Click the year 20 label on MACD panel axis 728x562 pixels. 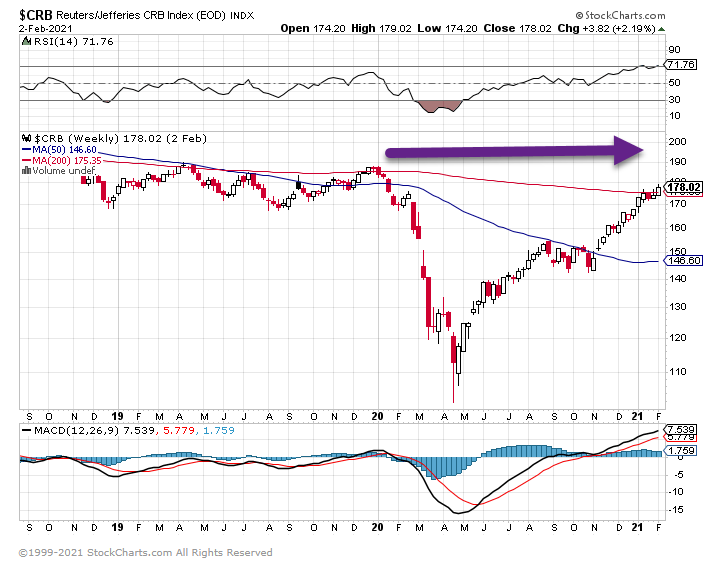click(x=377, y=527)
